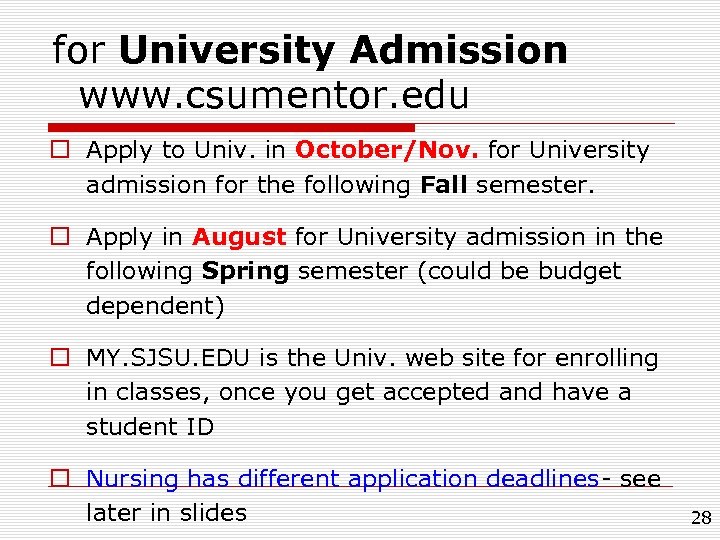Click the square bullet beside "Apply in August"
The width and height of the screenshot is (720, 540).
[x=65, y=238]
